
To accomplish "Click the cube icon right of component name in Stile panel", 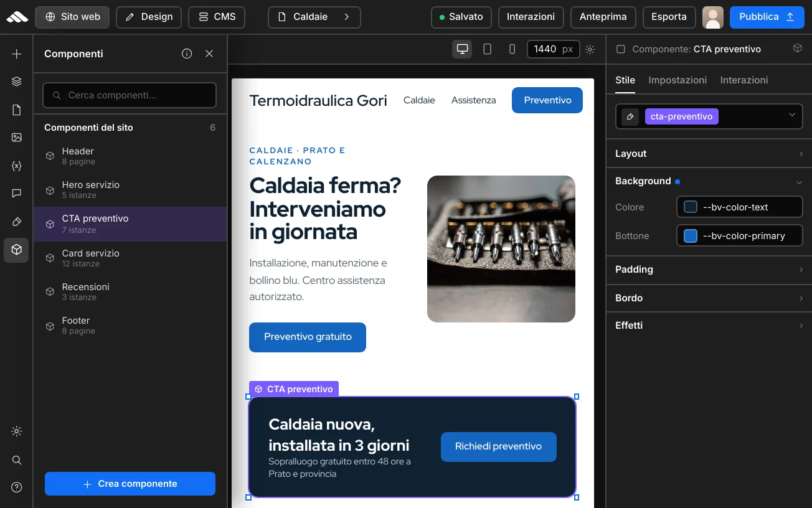I will point(797,49).
